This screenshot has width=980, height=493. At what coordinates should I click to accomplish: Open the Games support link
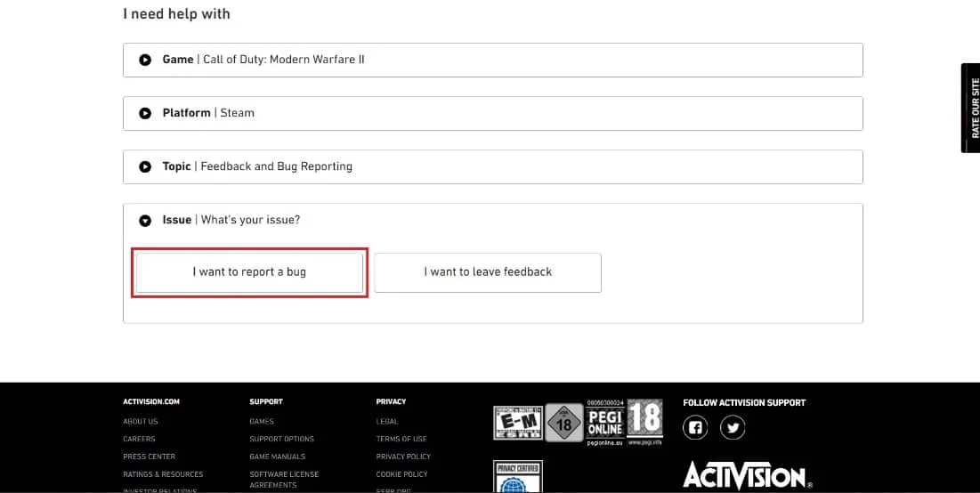[262, 422]
